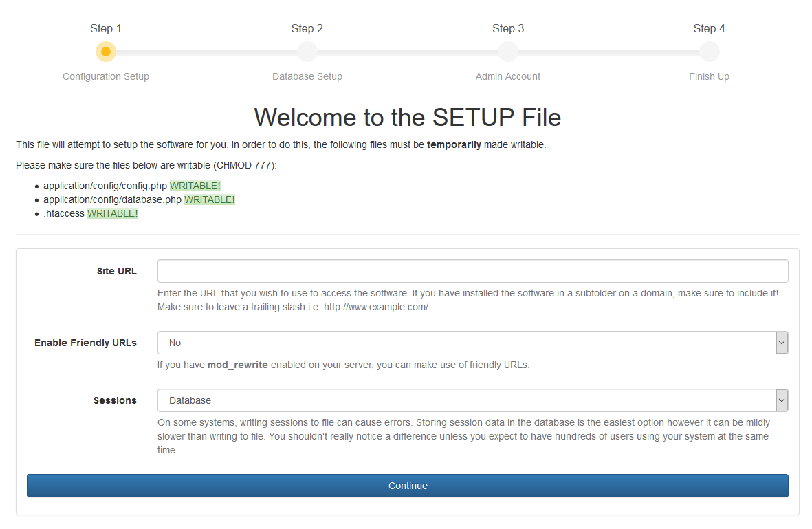Select the Configuration Setup step label
The image size is (812, 529).
point(106,76)
